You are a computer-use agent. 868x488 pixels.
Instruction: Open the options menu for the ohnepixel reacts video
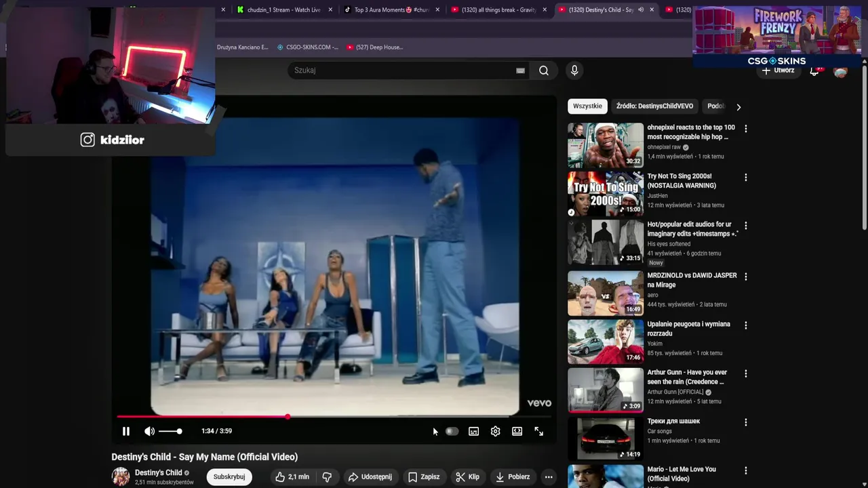tap(745, 129)
